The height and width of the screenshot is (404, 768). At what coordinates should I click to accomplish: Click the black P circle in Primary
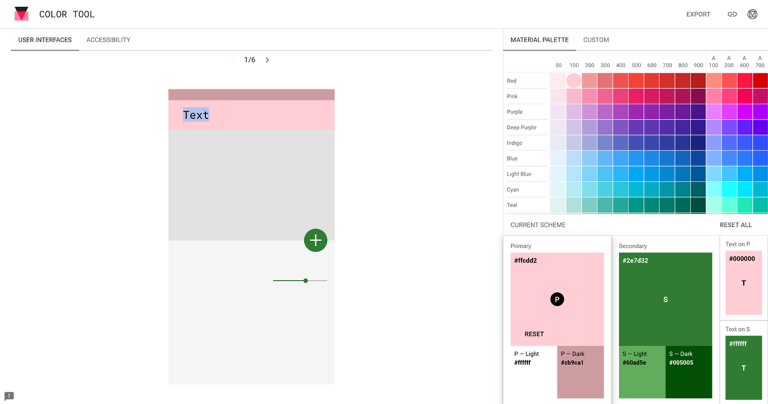(x=557, y=299)
